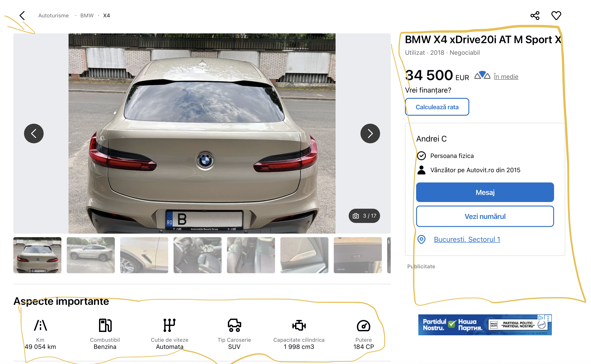Show next photo in gallery
The width and height of the screenshot is (591, 364).
370,134
